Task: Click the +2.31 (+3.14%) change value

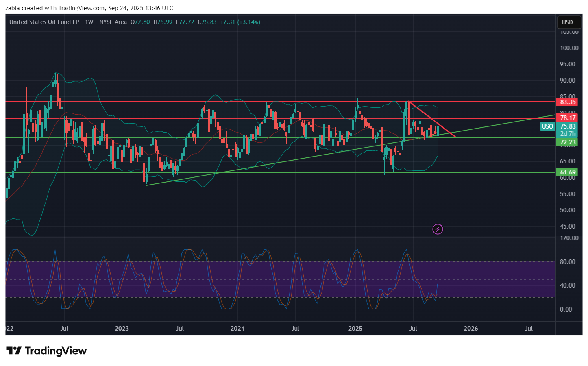Action: (240, 22)
